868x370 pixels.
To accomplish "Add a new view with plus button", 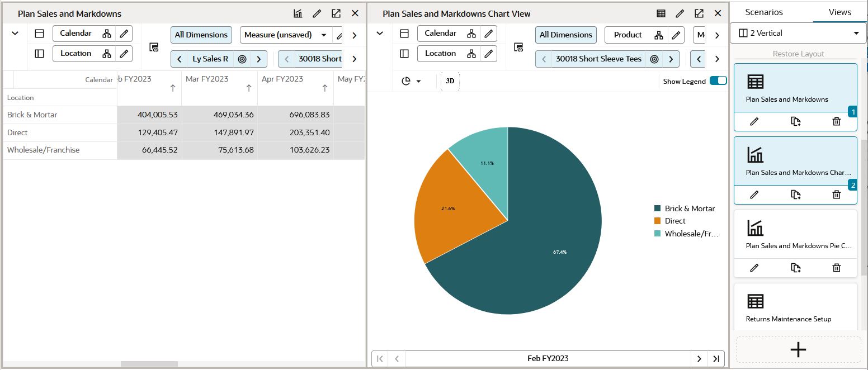I will click(x=798, y=350).
